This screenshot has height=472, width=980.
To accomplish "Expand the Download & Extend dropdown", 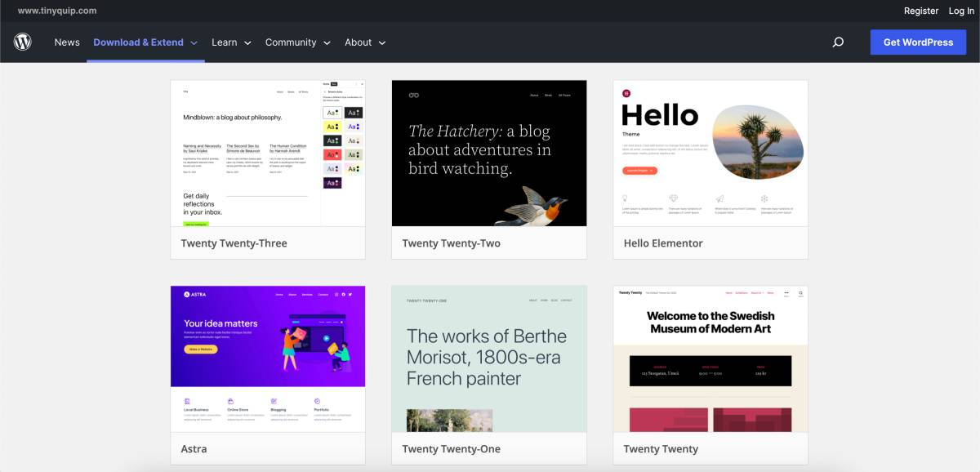I will pyautogui.click(x=139, y=42).
